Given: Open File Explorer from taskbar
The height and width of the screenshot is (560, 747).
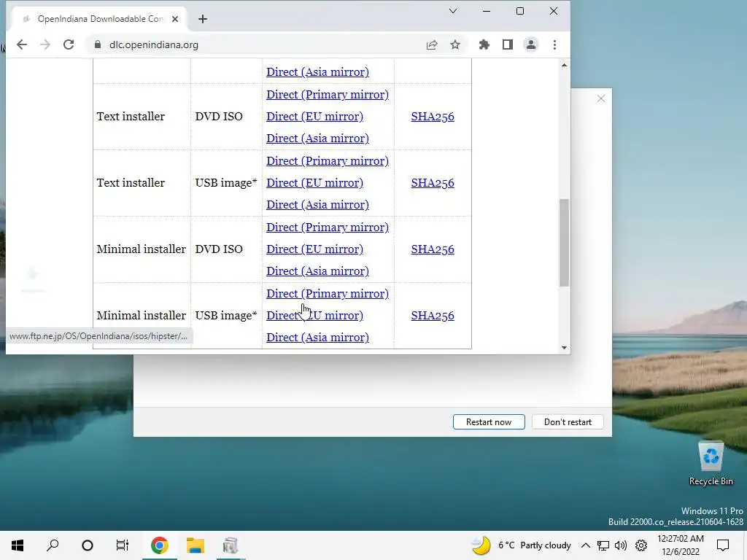Looking at the screenshot, I should [196, 545].
